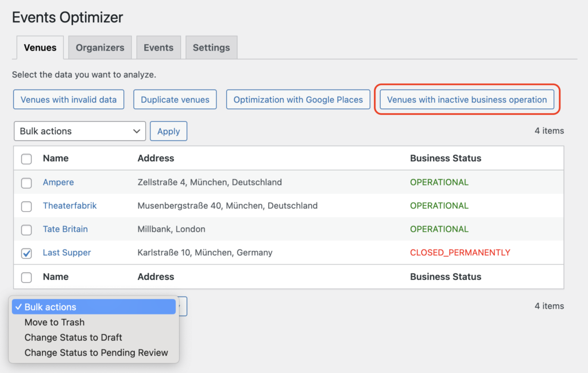The height and width of the screenshot is (373, 588).
Task: Run "Venues with invalid data" analysis
Action: coord(68,99)
